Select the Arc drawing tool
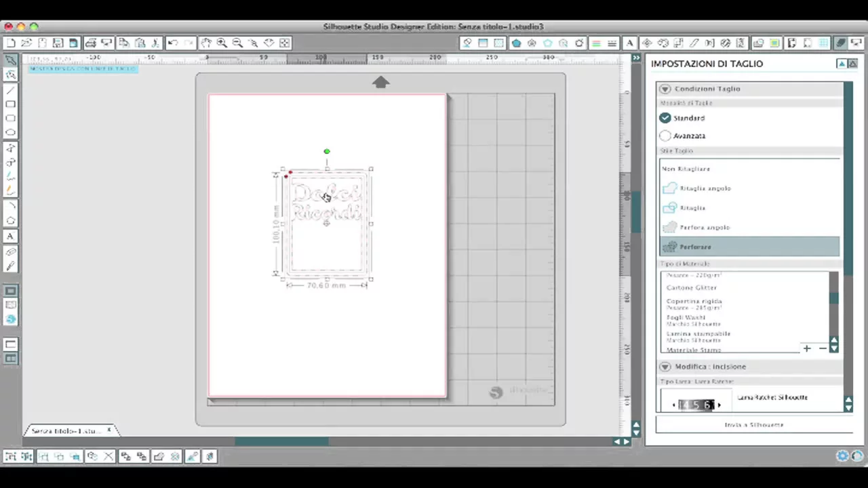868x488 pixels. (x=10, y=205)
